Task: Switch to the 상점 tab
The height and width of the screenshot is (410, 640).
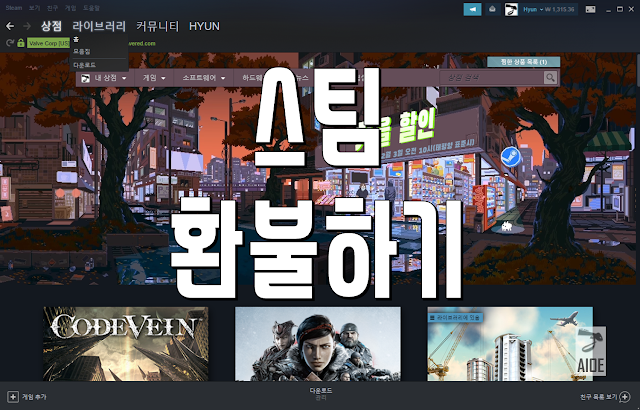Action: (51, 26)
